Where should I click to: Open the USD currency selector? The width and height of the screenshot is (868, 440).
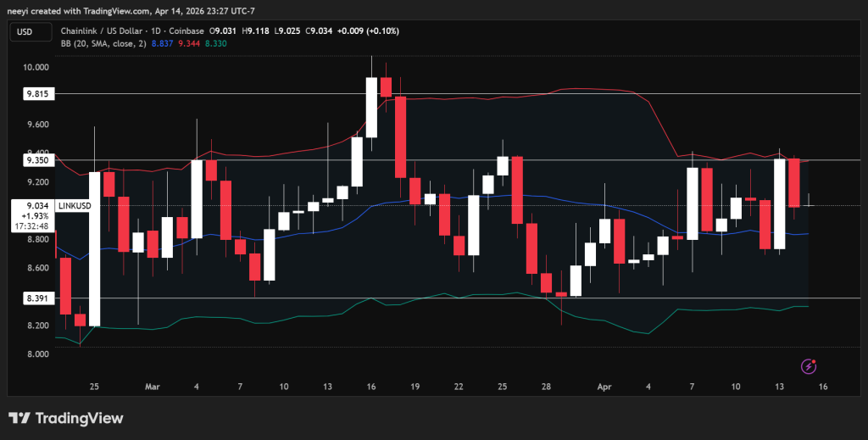click(x=25, y=31)
